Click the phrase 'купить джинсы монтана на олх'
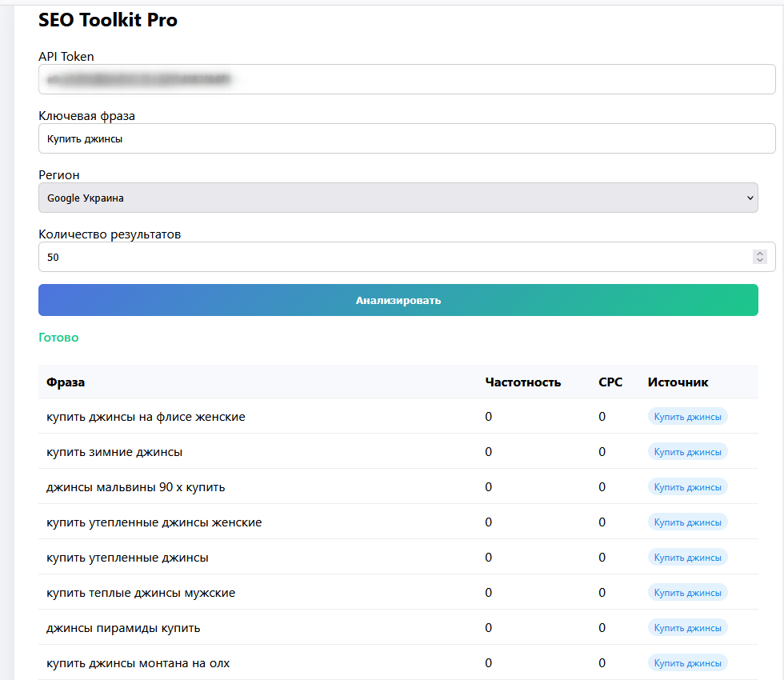This screenshot has height=680, width=784. coord(138,663)
